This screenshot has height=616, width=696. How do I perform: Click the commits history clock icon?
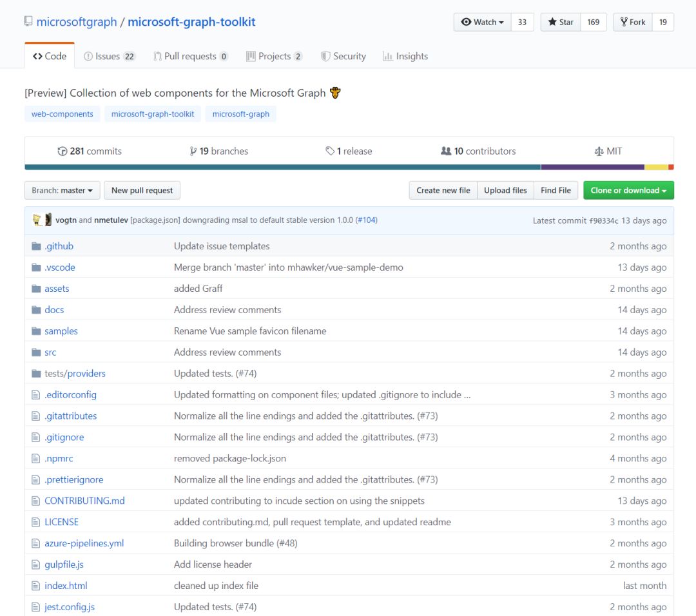coord(62,151)
